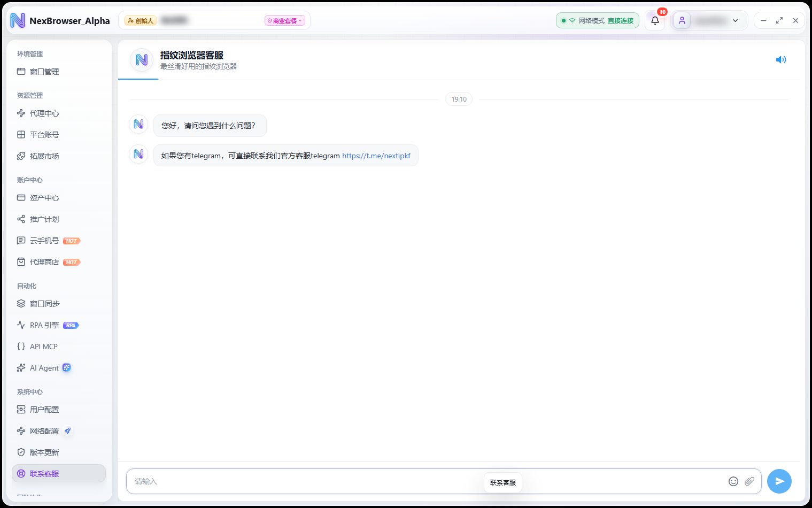This screenshot has width=812, height=508.
Task: Click the rocket badge next to 网络配置
Action: (67, 431)
